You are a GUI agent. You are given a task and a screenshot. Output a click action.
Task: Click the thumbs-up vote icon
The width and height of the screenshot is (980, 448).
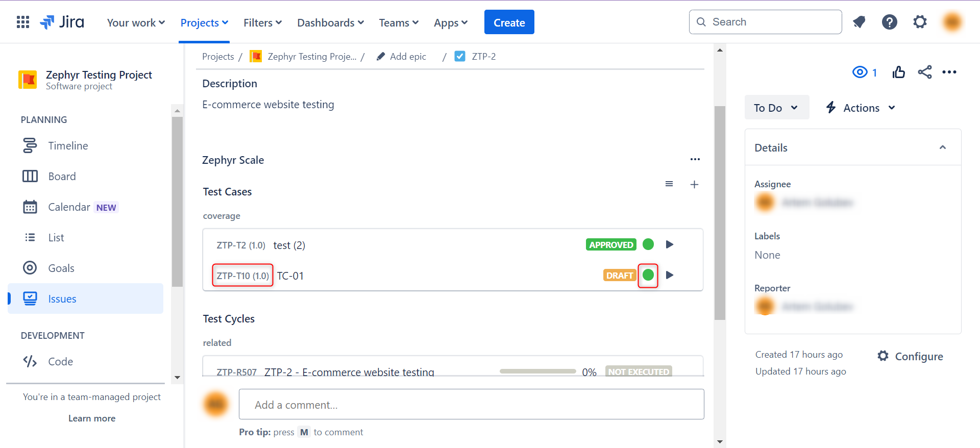coord(898,72)
